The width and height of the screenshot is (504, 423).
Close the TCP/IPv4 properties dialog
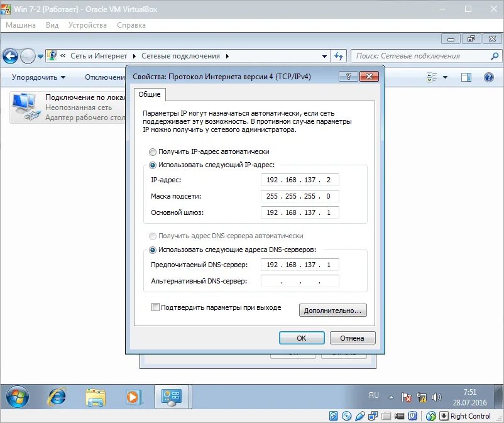click(x=369, y=77)
